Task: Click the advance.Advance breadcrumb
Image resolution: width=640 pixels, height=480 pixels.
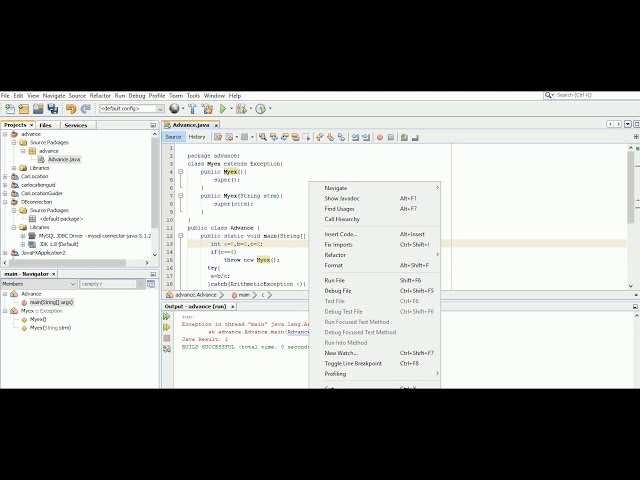Action: [196, 295]
